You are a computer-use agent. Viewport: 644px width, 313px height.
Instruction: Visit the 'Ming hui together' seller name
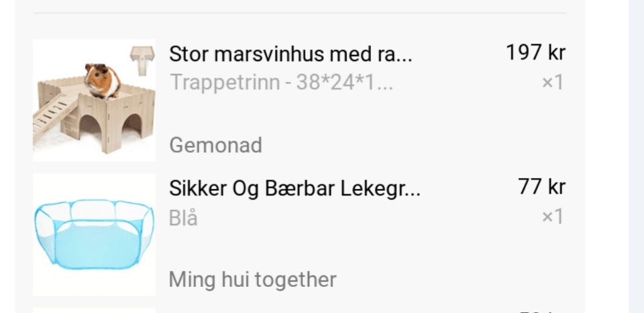click(253, 279)
